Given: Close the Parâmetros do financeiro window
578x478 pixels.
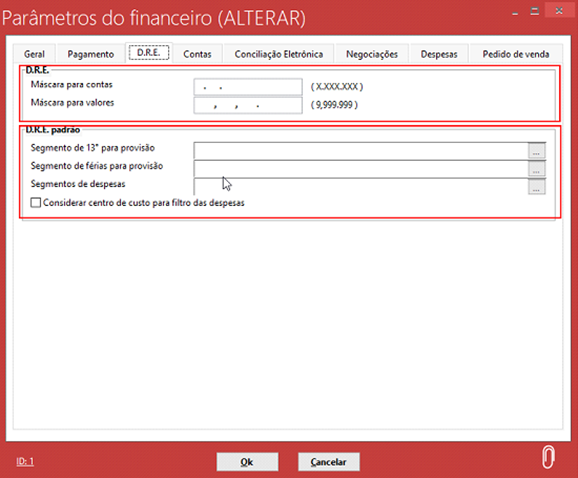Looking at the screenshot, I should click(x=559, y=11).
